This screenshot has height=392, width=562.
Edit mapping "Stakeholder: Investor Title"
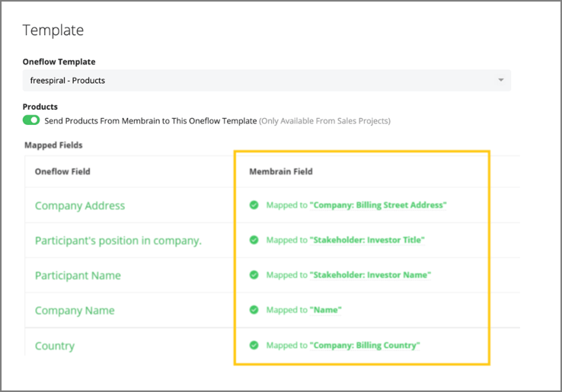[x=367, y=240]
